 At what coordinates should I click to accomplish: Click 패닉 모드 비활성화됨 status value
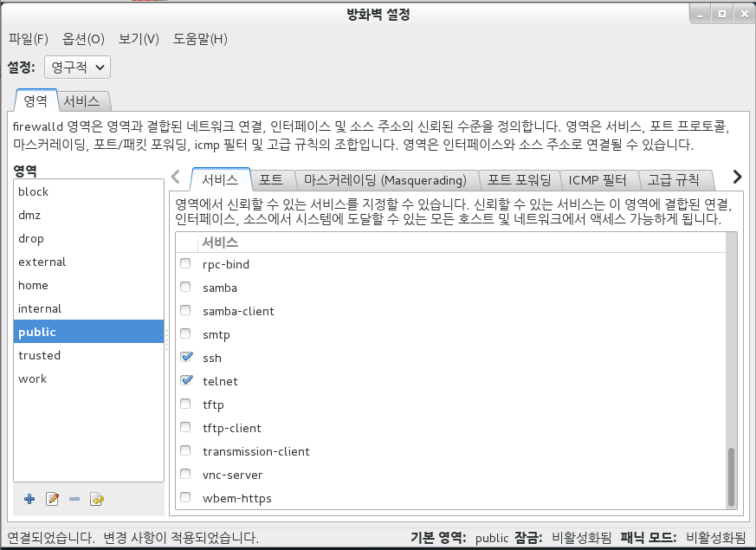pyautogui.click(x=715, y=538)
